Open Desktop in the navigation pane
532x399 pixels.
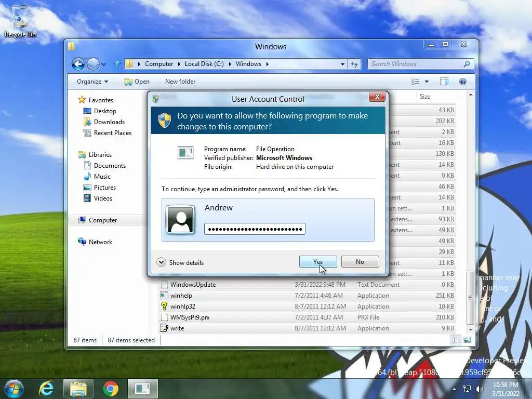[100, 111]
